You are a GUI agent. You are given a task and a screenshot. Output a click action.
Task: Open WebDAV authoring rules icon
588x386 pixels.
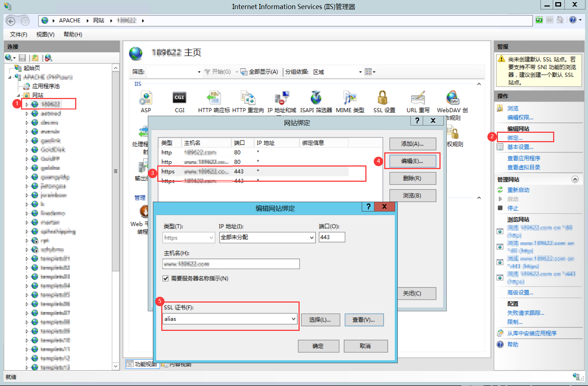coord(453,98)
